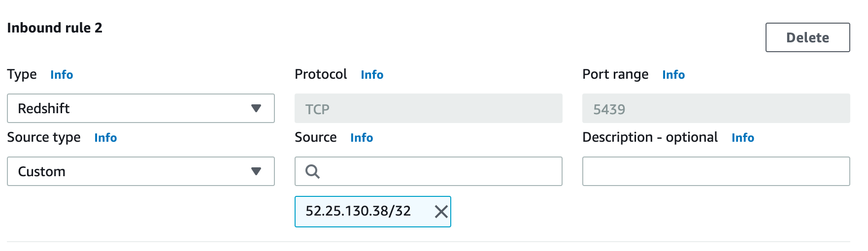Click the disabled 5439 port range field
This screenshot has width=868, height=251.
715,109
